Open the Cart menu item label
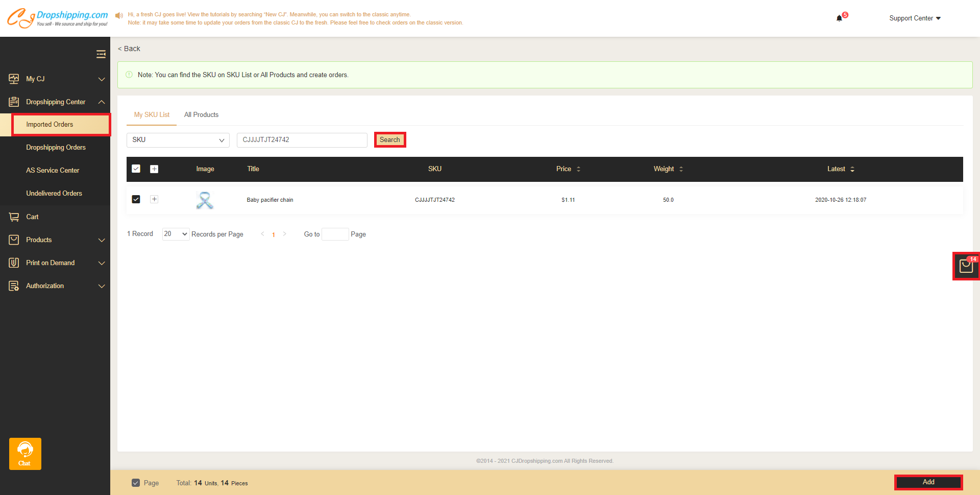Image resolution: width=980 pixels, height=495 pixels. click(x=32, y=217)
